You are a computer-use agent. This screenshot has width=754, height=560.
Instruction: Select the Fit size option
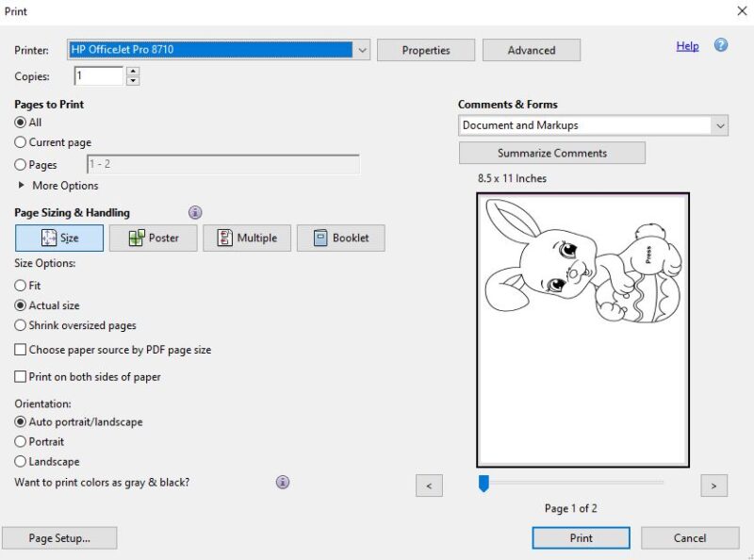21,286
